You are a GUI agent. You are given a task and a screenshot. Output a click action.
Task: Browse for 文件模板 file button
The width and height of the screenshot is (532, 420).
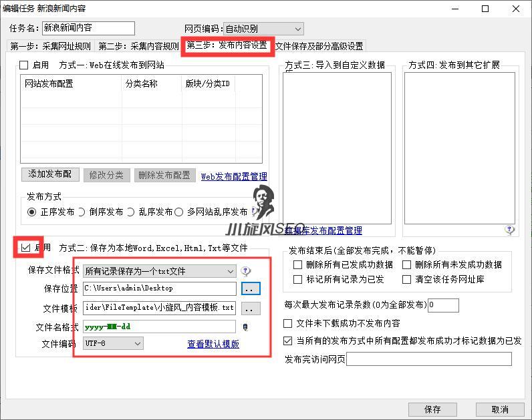[251, 308]
